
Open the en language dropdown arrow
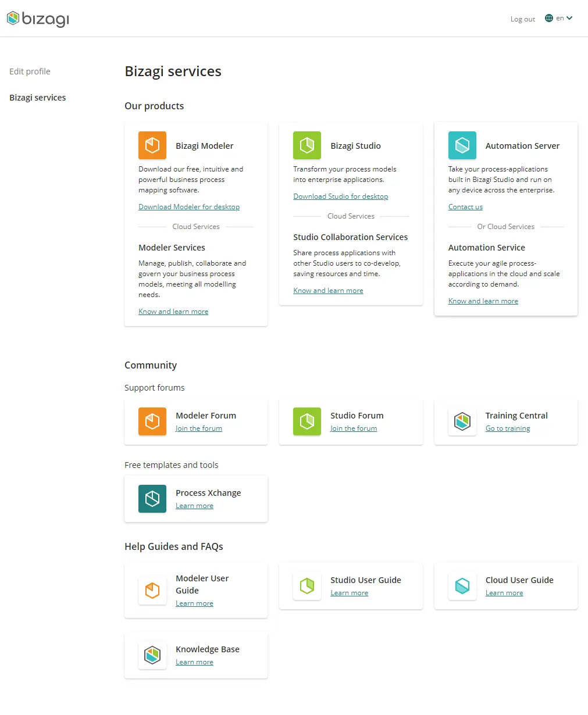(x=569, y=18)
